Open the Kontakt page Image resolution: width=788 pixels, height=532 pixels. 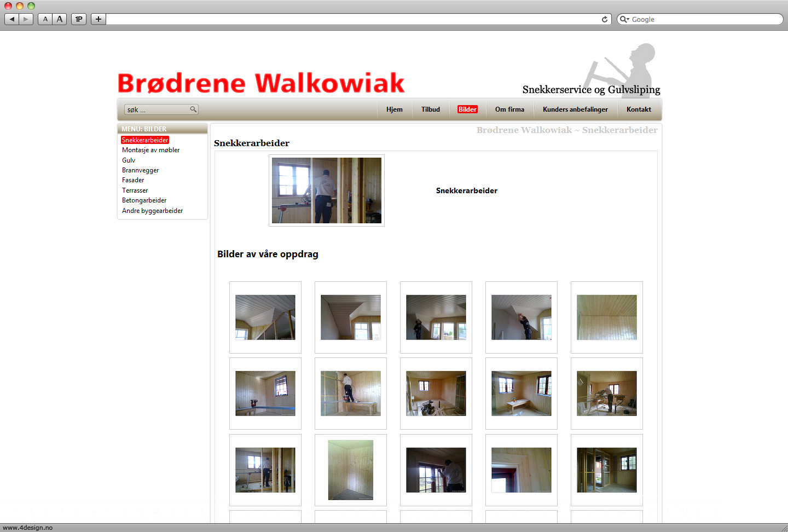click(x=639, y=109)
